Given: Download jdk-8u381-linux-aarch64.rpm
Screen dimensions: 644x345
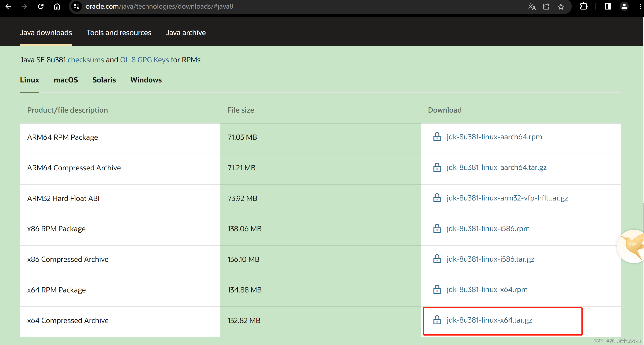Looking at the screenshot, I should [494, 137].
